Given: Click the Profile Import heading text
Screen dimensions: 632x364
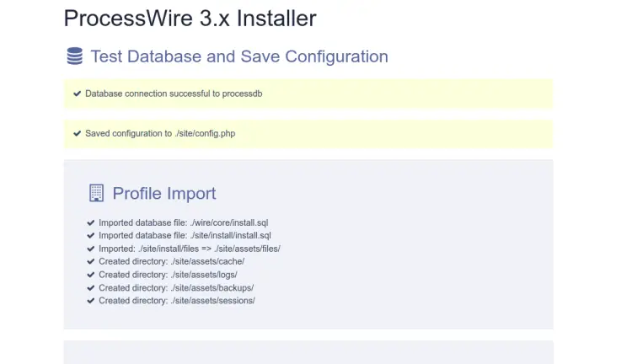Looking at the screenshot, I should click(x=164, y=193).
